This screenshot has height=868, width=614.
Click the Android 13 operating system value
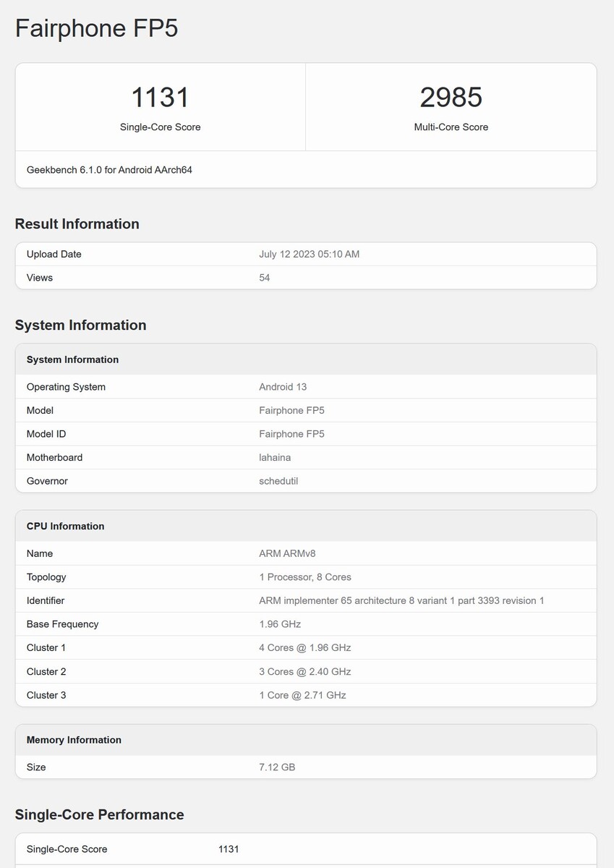(x=283, y=387)
